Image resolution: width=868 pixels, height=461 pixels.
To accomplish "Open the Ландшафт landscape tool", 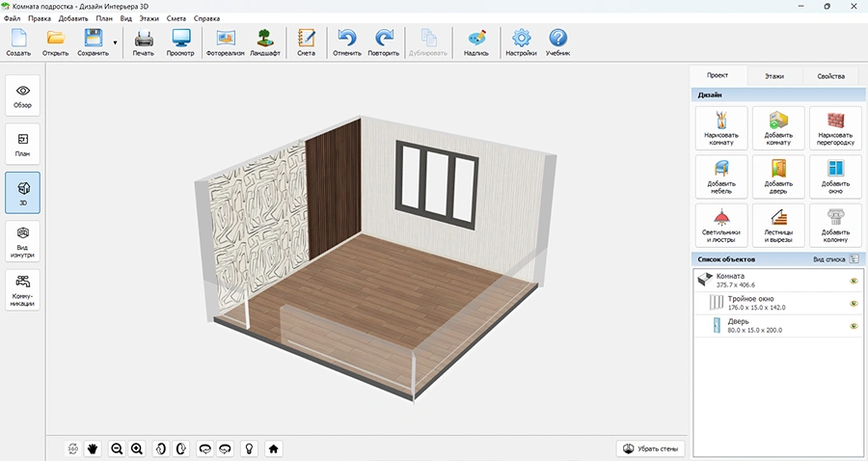I will point(265,42).
